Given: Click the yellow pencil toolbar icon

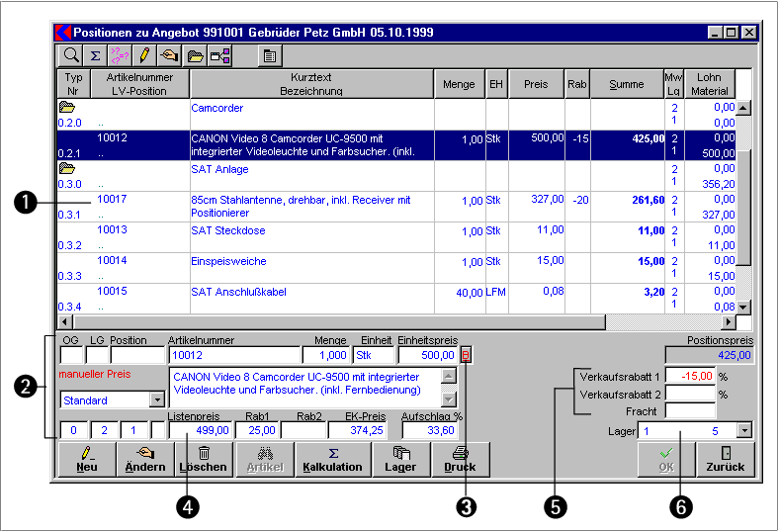Looking at the screenshot, I should (x=144, y=55).
